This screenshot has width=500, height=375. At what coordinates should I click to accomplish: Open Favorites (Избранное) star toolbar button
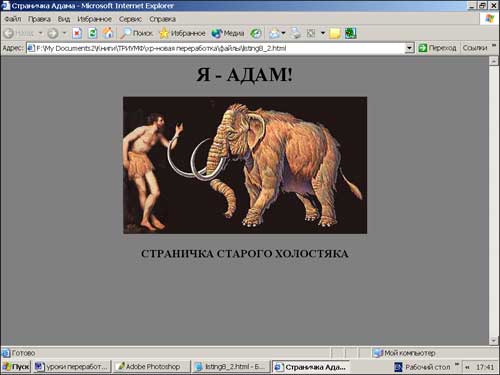[x=182, y=33]
